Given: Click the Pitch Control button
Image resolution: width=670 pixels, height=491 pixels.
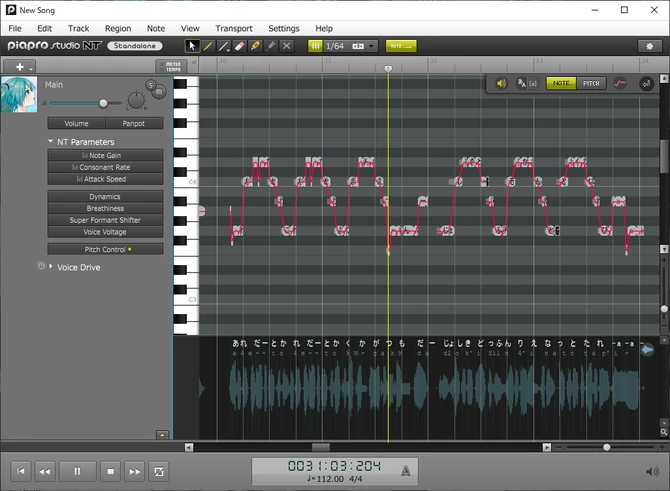Looking at the screenshot, I should point(104,249).
